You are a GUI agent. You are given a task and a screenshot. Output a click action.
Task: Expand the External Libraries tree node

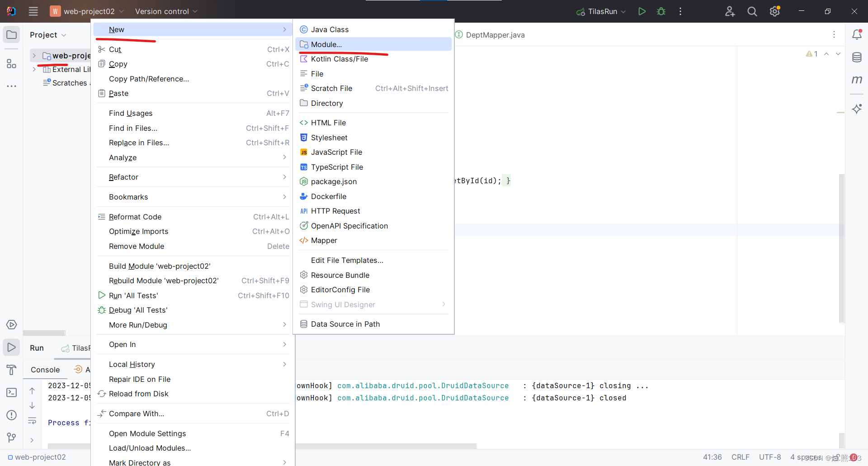34,69
